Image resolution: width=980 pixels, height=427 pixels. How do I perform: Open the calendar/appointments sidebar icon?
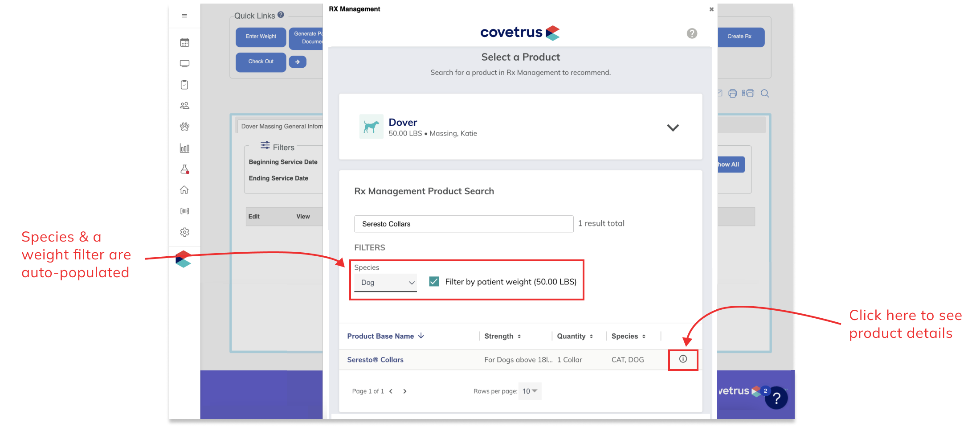pos(184,42)
